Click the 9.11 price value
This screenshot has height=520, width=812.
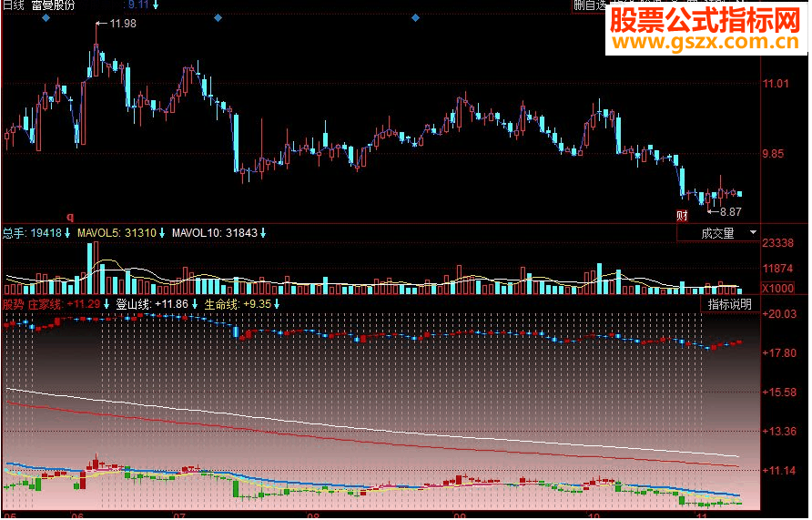[138, 5]
